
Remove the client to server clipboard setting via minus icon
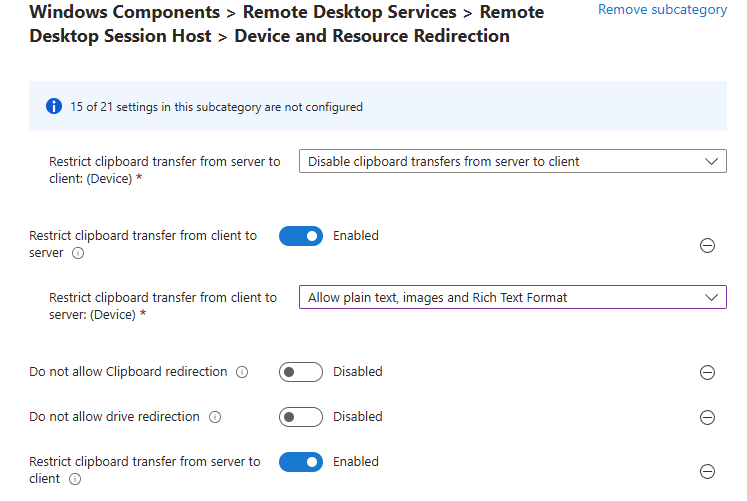click(707, 245)
